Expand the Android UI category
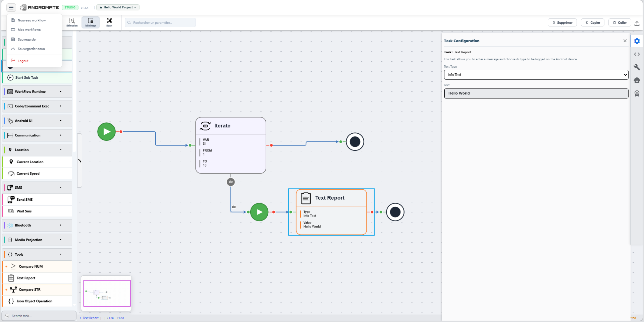 coord(37,121)
